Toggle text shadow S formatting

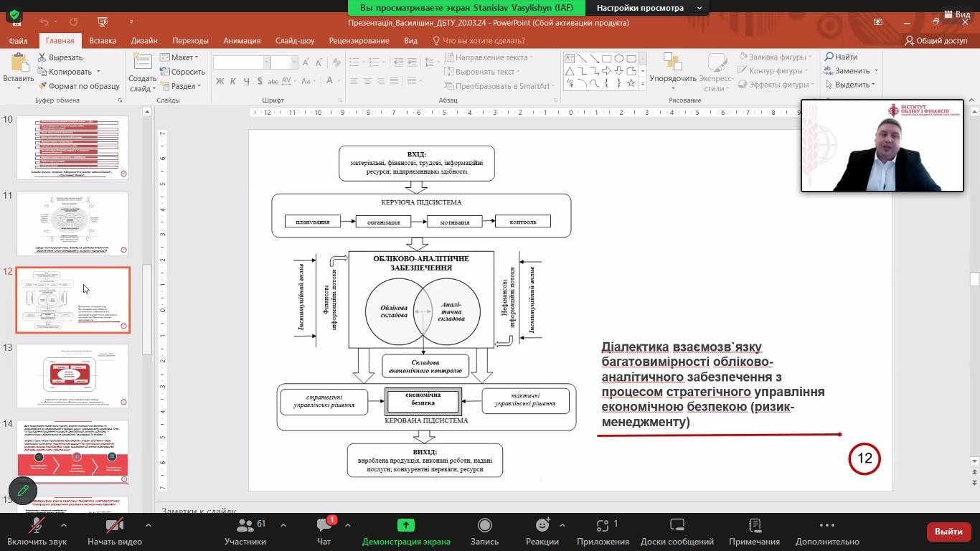tap(260, 82)
